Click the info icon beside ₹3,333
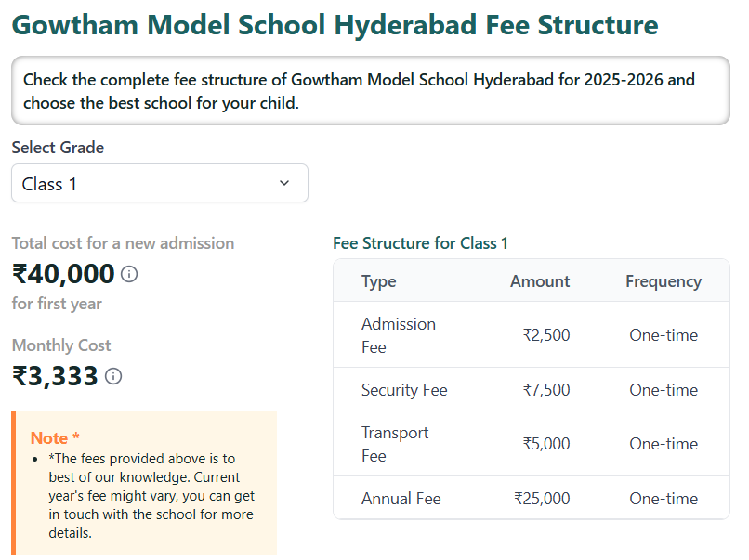This screenshot has width=749, height=560. [x=113, y=376]
